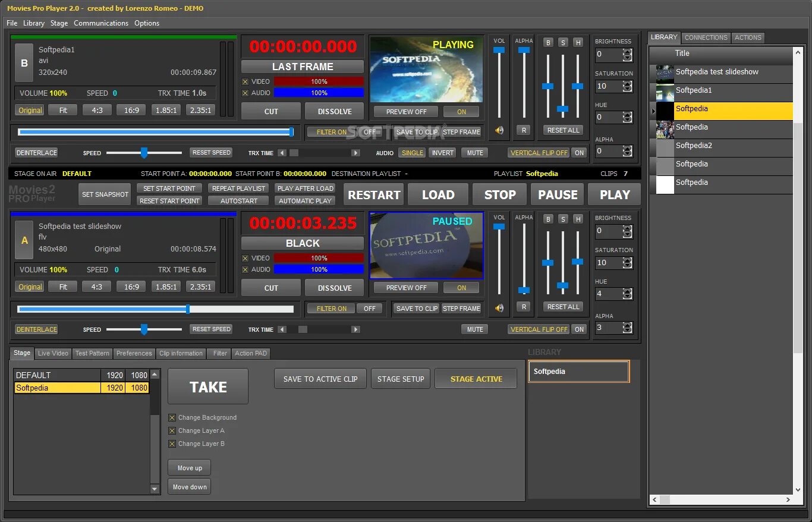812x522 pixels.
Task: Click SET SNAPSHOT button
Action: point(105,194)
